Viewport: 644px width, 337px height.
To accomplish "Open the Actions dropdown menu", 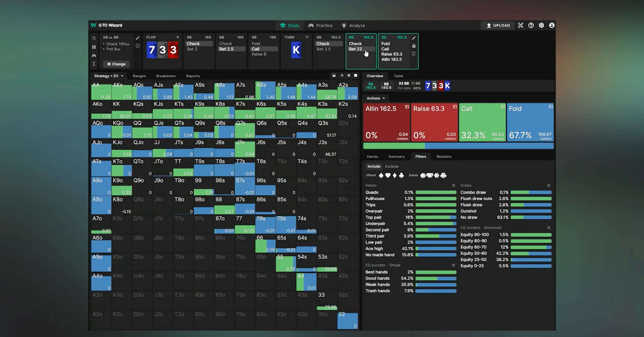I will click(x=375, y=98).
